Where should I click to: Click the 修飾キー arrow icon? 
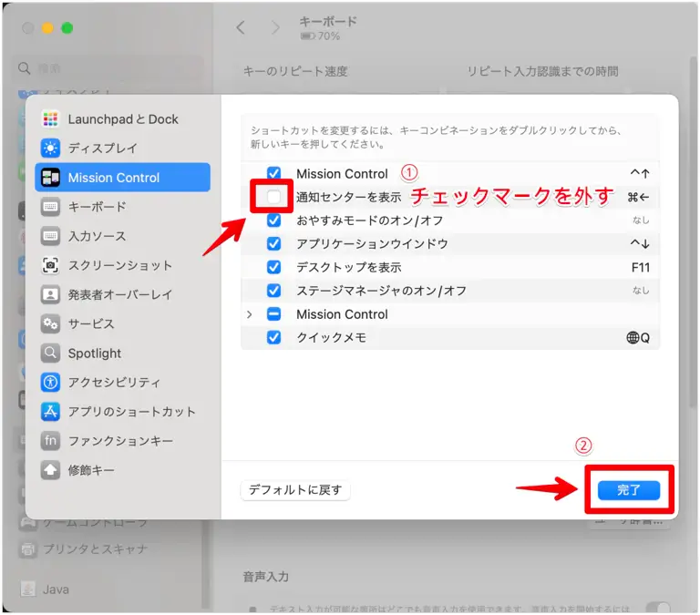[51, 470]
